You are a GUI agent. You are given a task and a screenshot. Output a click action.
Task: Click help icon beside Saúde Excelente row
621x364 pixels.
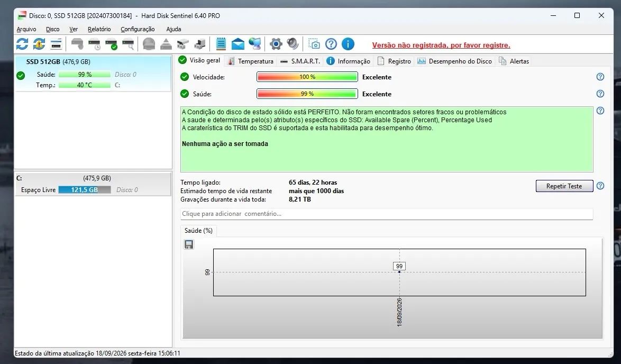600,94
